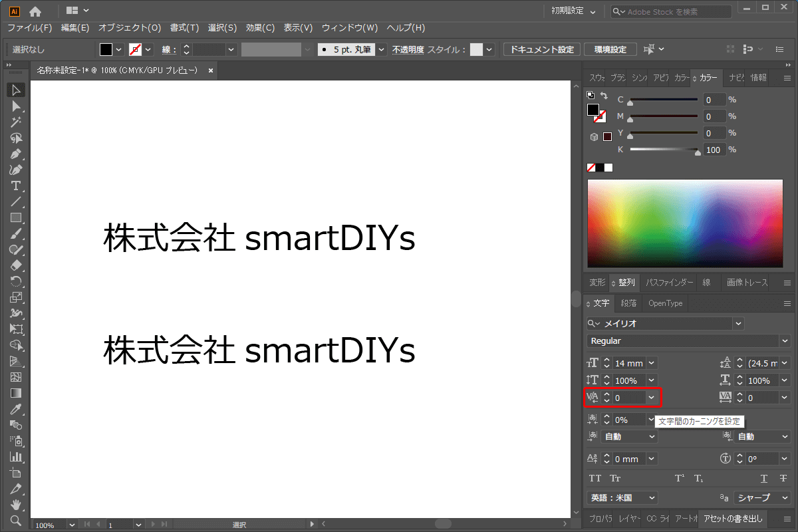Viewport: 798px width, 532px height.
Task: Click the ドキュメント設定 button
Action: click(542, 49)
